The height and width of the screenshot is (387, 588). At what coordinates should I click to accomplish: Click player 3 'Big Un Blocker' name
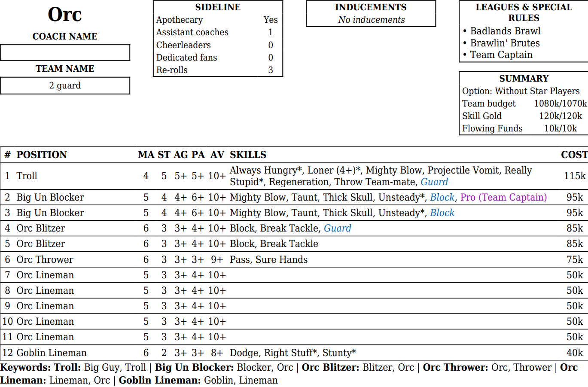50,213
